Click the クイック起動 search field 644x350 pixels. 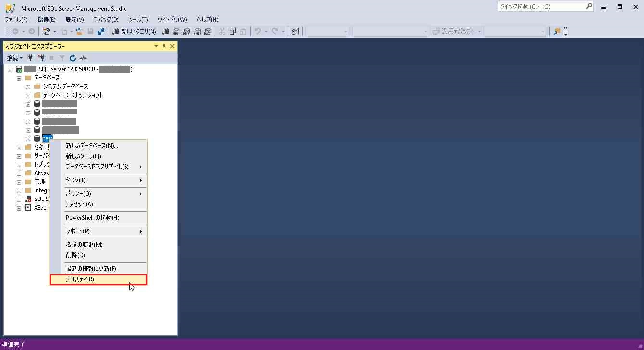(546, 7)
